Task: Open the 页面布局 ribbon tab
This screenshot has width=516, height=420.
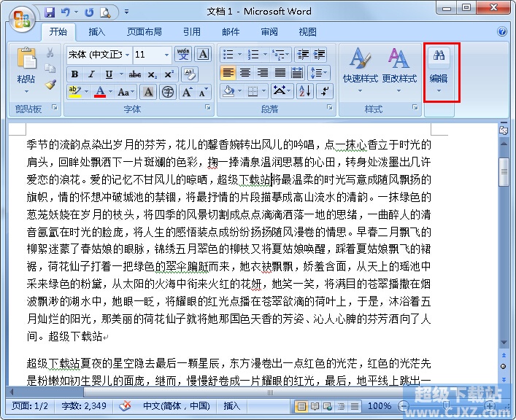Action: click(144, 32)
